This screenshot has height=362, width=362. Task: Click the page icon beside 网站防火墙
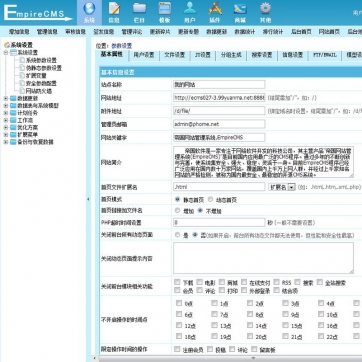[x=22, y=91]
